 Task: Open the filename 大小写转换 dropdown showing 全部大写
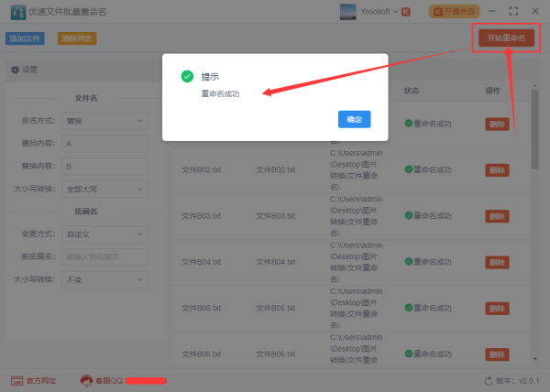(x=105, y=190)
